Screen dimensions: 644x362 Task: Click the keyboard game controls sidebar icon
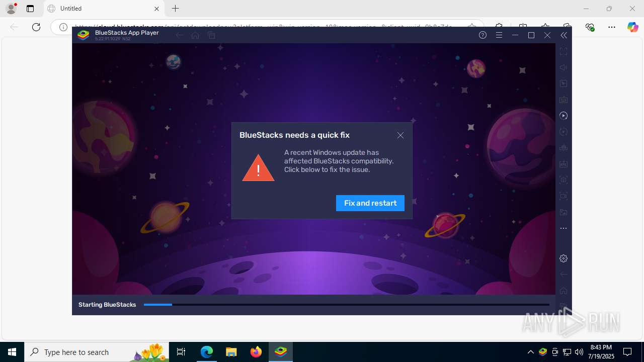563,100
